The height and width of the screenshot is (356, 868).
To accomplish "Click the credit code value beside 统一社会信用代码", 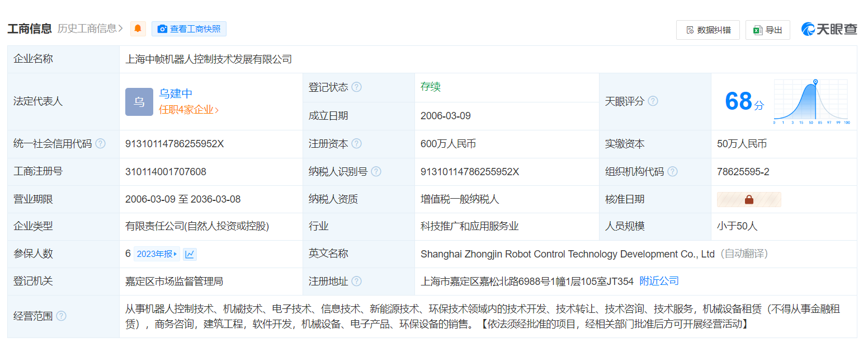I will pos(174,144).
